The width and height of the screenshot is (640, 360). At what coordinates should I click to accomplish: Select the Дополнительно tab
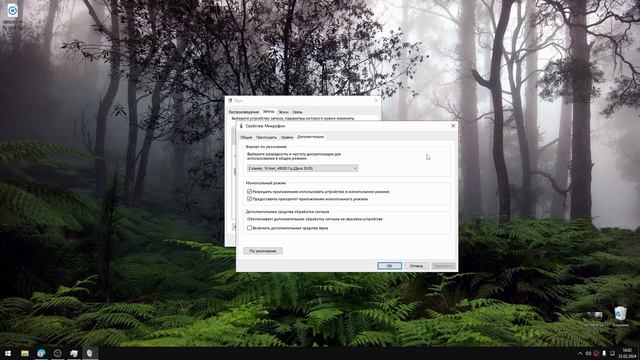(311, 137)
